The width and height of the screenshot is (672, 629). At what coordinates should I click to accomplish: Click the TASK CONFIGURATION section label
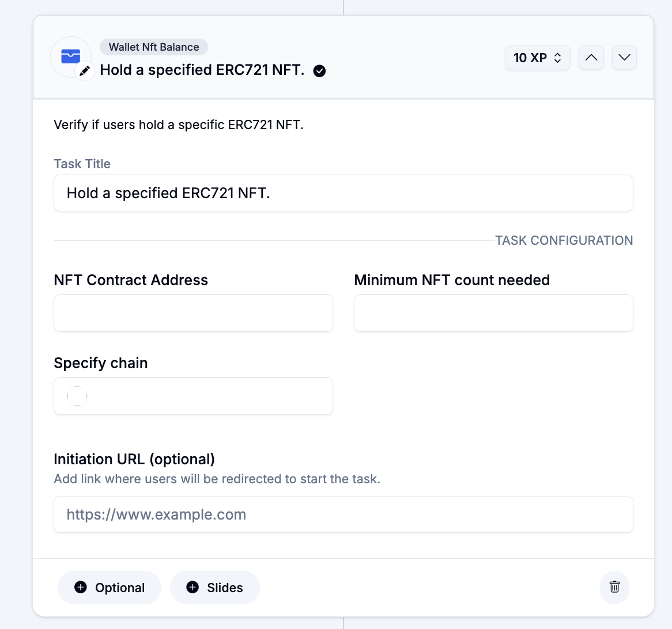(x=564, y=241)
